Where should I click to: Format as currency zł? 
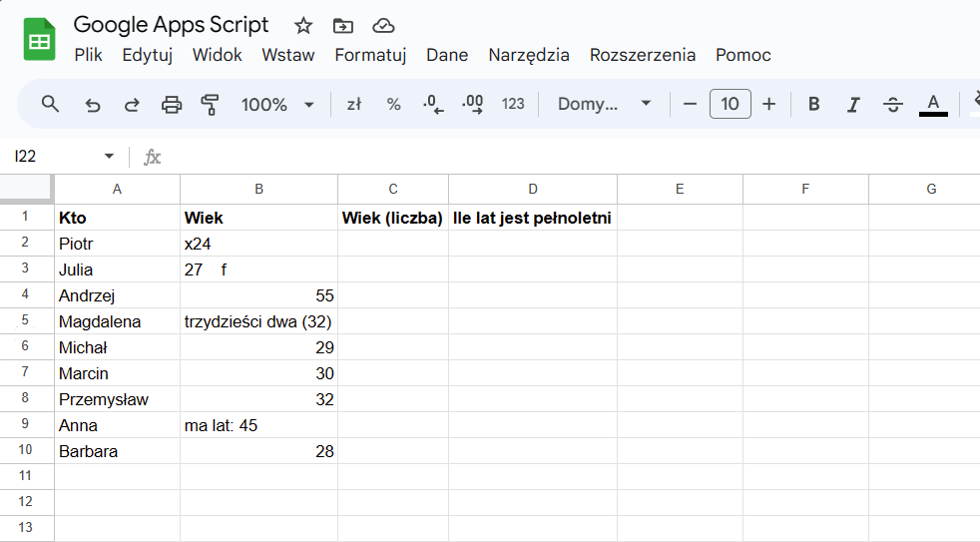[x=354, y=104]
